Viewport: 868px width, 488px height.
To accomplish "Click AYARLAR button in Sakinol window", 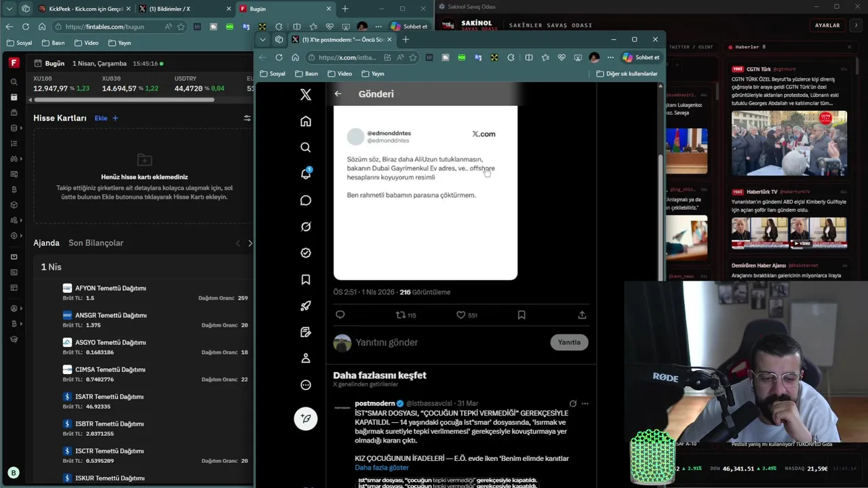I will tap(827, 25).
